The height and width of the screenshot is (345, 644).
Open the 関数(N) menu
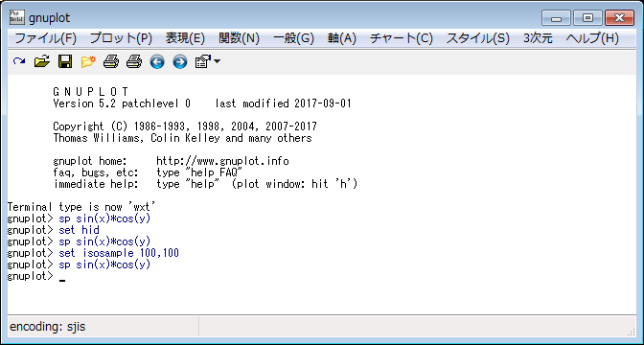pos(239,38)
